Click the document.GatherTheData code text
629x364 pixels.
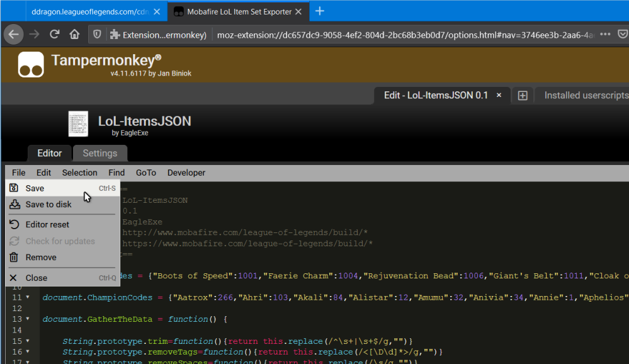pyautogui.click(x=98, y=319)
